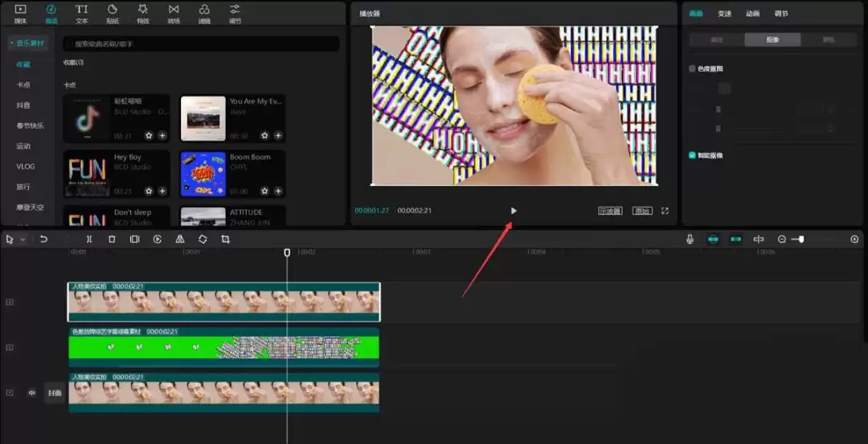Expand the player to fullscreen

pyautogui.click(x=665, y=211)
